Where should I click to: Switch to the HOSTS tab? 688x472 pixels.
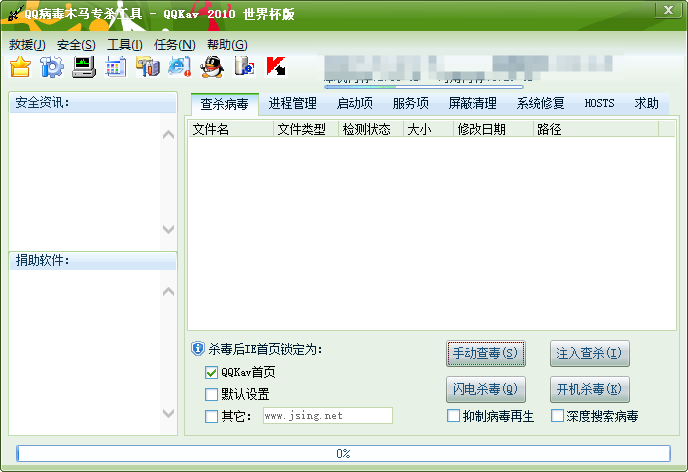tap(599, 104)
